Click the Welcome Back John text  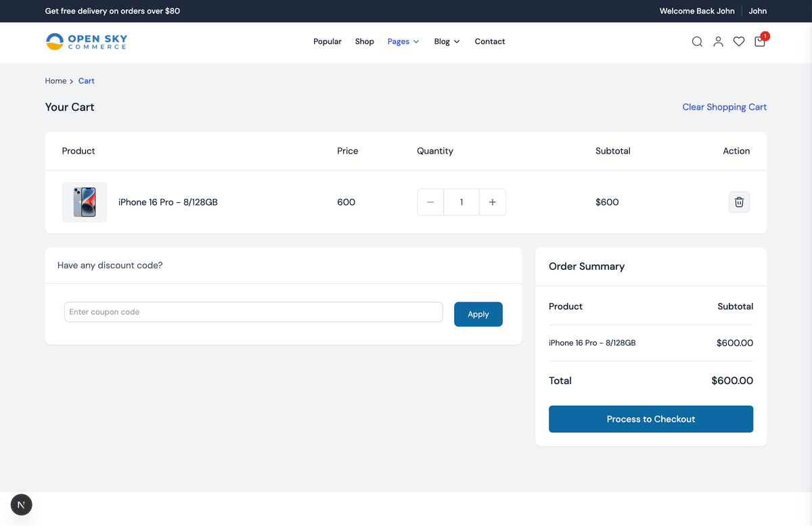pyautogui.click(x=697, y=11)
